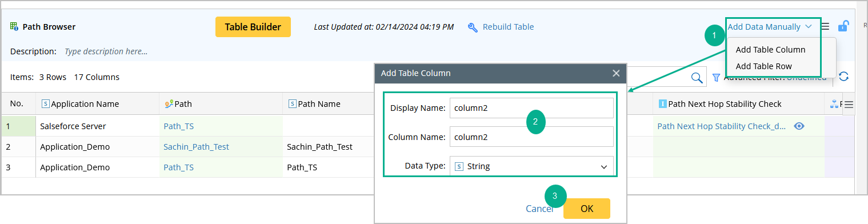Click the refresh icon near Advanced Filter

pyautogui.click(x=843, y=77)
